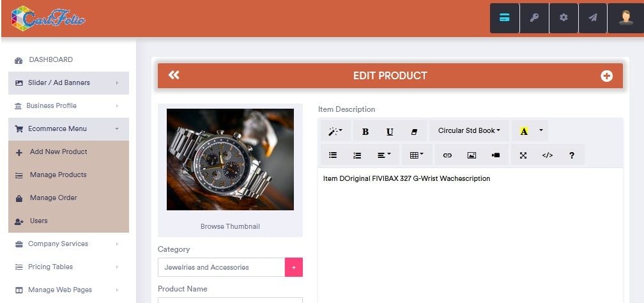Open the credit card billing icon
Screen dimensions: 644x303
click(504, 18)
